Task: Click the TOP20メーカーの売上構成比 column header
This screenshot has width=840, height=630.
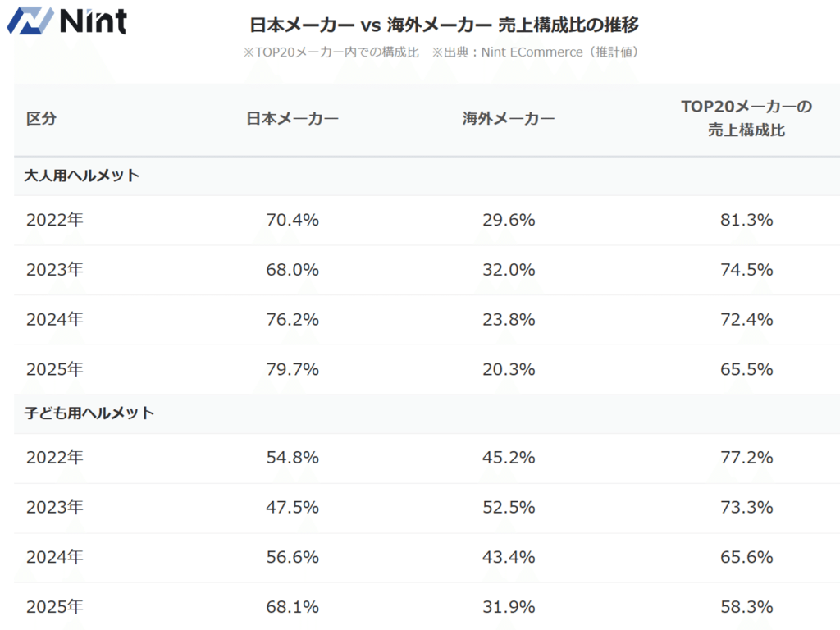Action: tap(746, 118)
